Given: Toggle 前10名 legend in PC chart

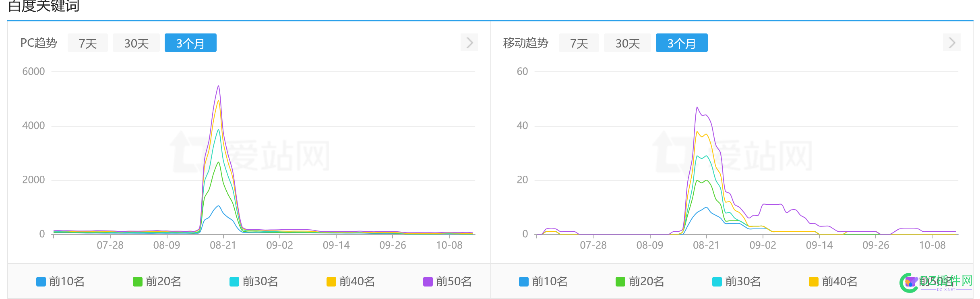Looking at the screenshot, I should (60, 282).
